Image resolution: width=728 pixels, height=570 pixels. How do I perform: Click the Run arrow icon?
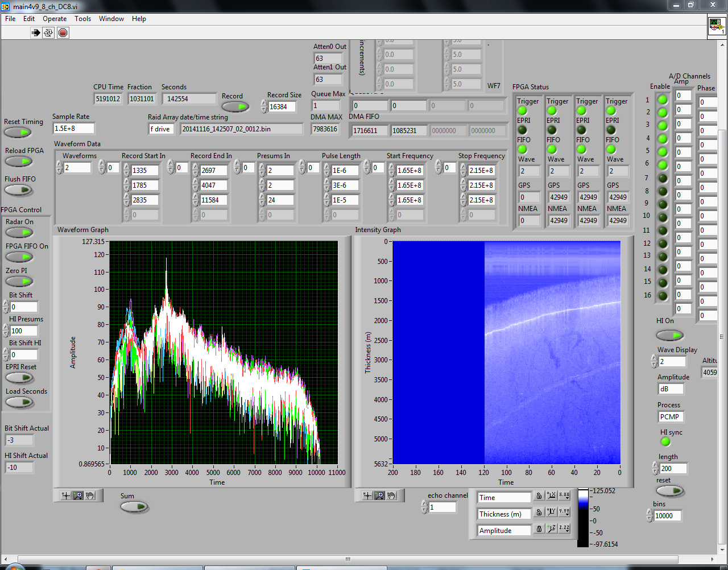pyautogui.click(x=36, y=32)
